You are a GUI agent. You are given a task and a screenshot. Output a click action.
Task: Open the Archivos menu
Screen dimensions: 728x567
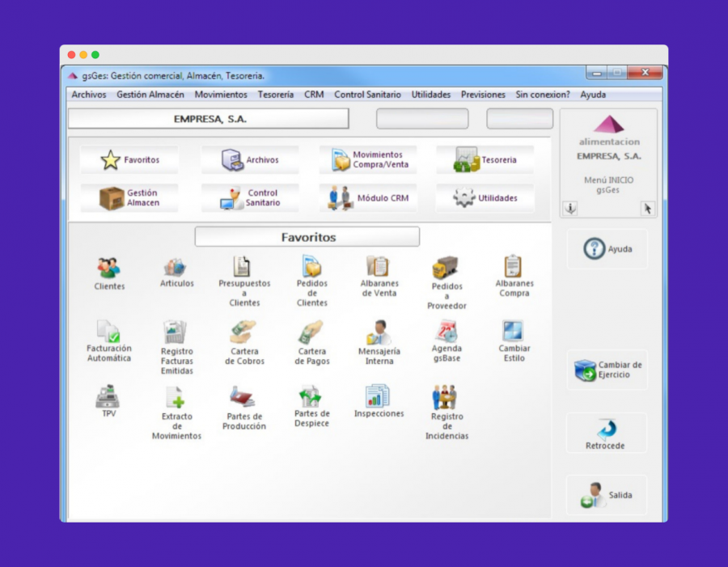[89, 95]
